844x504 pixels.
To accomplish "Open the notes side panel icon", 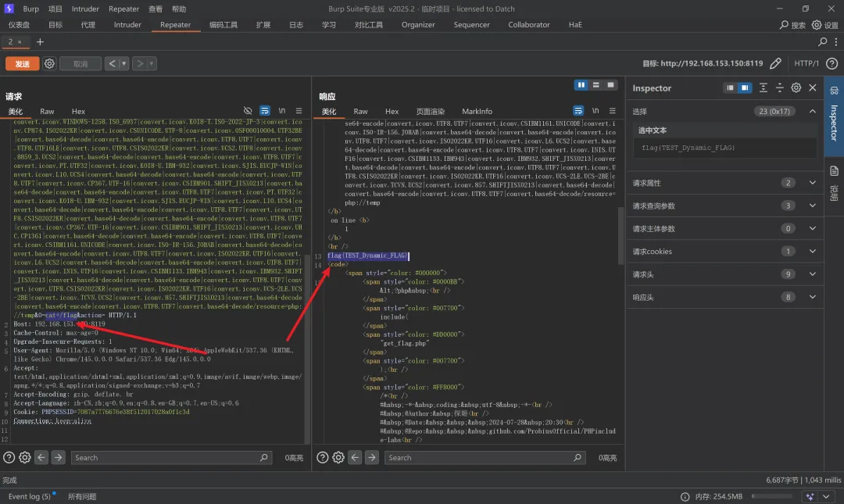I will [x=834, y=171].
